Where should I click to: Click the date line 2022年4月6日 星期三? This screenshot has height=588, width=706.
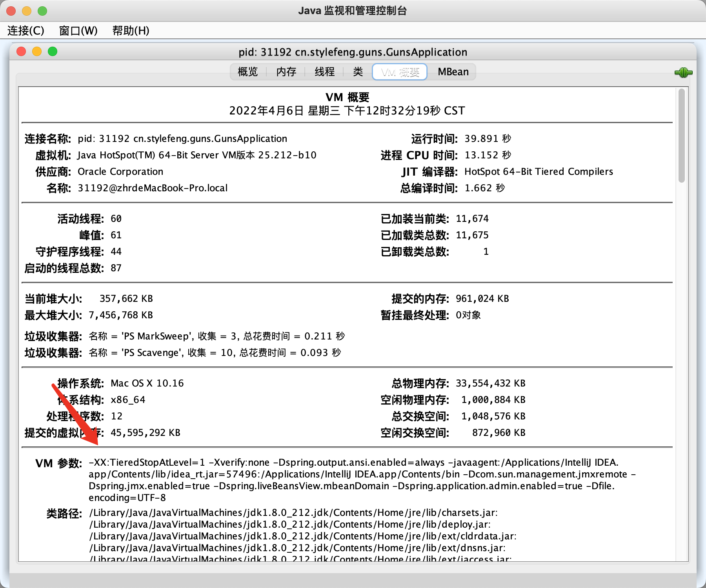tap(347, 111)
